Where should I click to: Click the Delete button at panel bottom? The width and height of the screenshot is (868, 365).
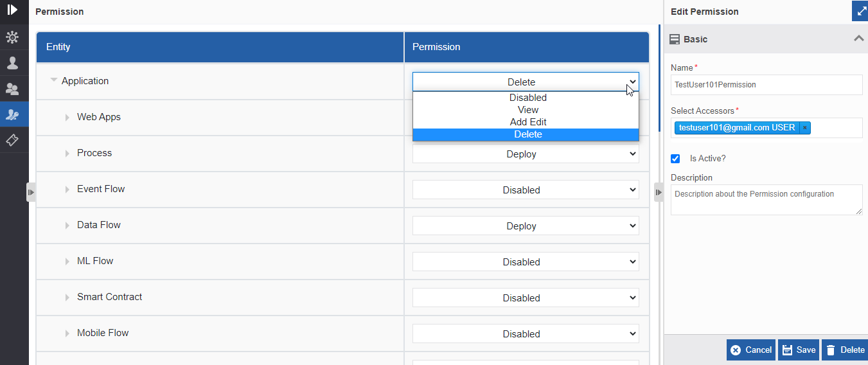click(x=845, y=350)
